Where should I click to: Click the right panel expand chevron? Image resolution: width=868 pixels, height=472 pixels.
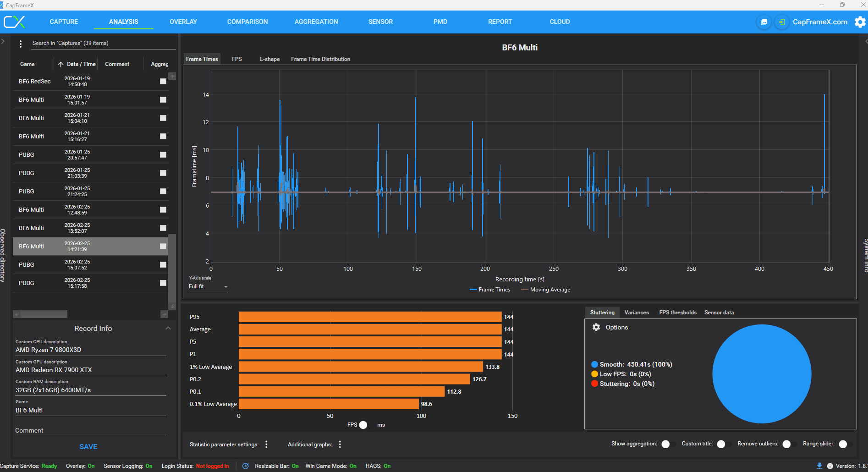click(866, 41)
